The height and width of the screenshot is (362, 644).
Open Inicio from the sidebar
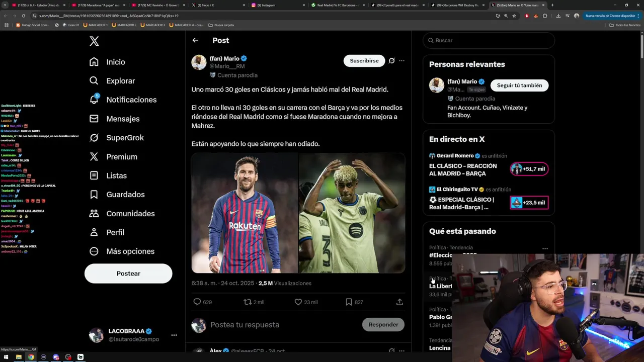pos(107,62)
